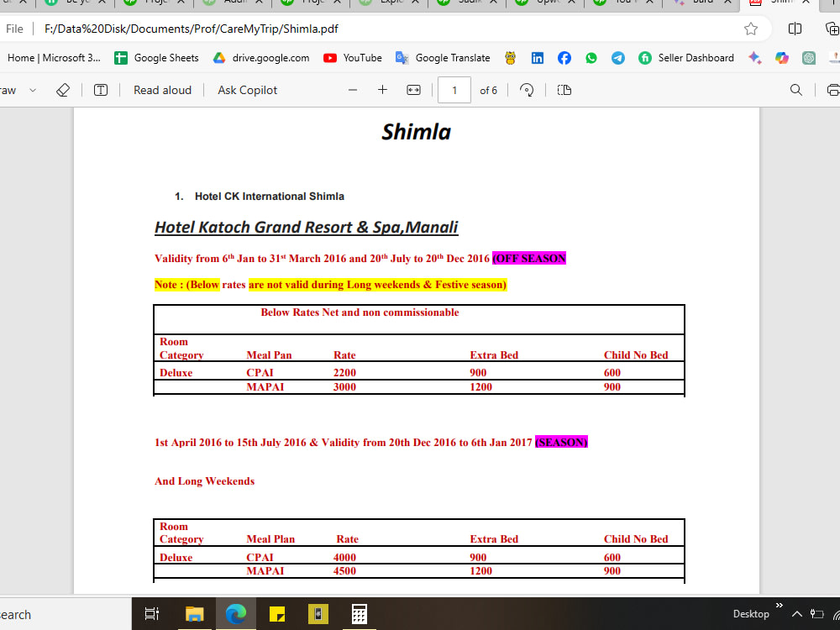Click 'Hotel CK International Shimla' text
The image size is (840, 630).
(270, 197)
